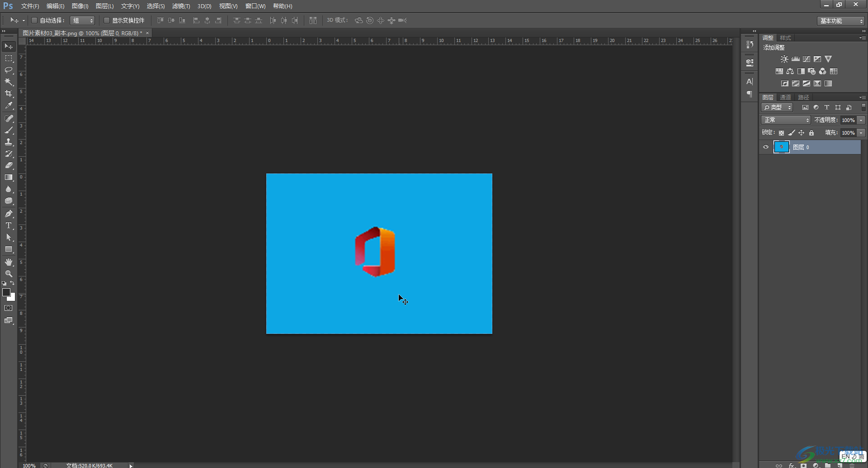Add a Brightness/Contrast adjustment
Screen dimensions: 868x468
point(784,59)
